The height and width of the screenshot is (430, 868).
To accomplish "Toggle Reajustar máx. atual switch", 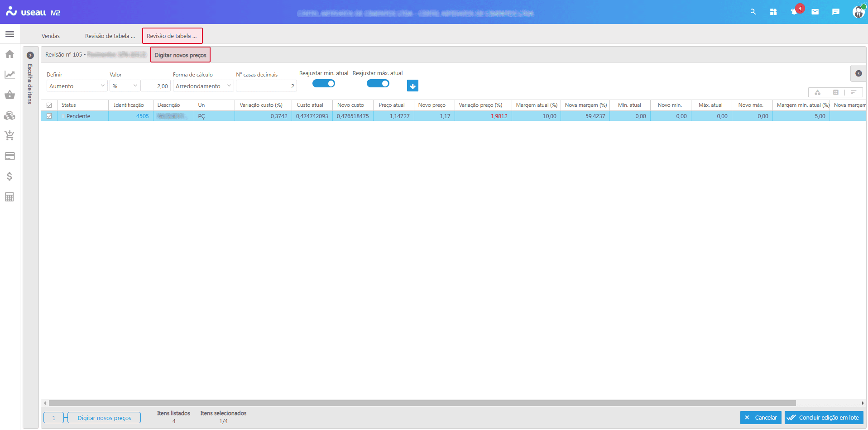I will tap(378, 83).
